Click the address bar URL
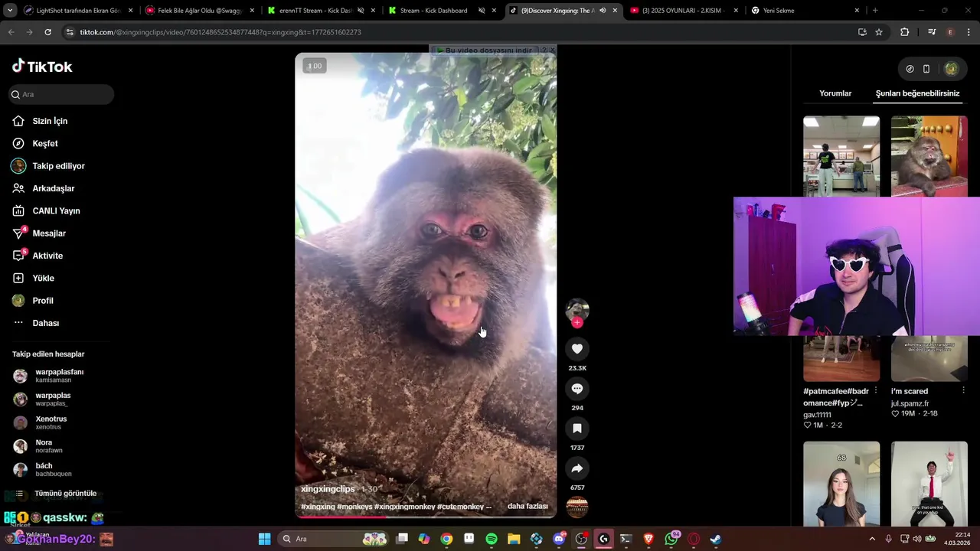The height and width of the screenshot is (551, 980). pos(220,32)
